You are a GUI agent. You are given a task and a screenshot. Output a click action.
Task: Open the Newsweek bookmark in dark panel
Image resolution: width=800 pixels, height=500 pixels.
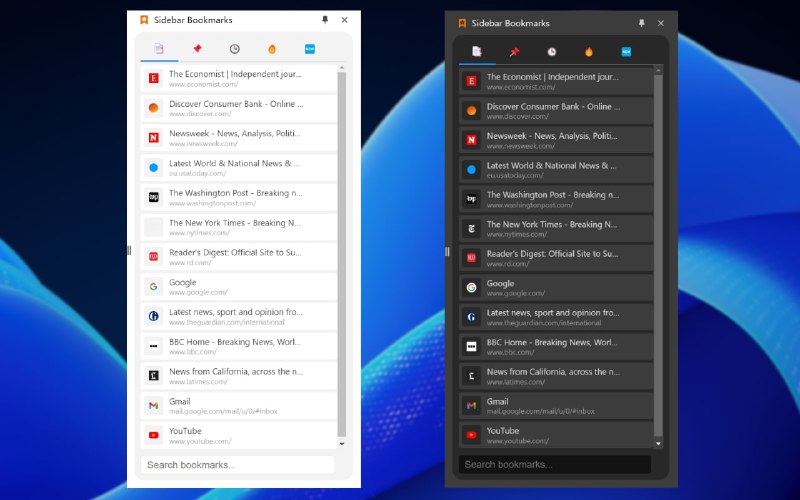point(556,140)
